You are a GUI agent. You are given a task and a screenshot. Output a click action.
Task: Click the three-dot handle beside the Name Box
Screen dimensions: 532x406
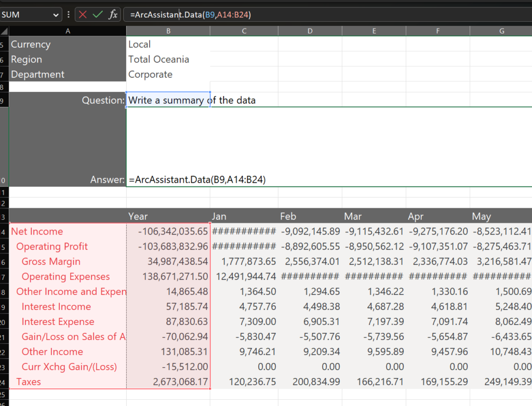pos(69,15)
